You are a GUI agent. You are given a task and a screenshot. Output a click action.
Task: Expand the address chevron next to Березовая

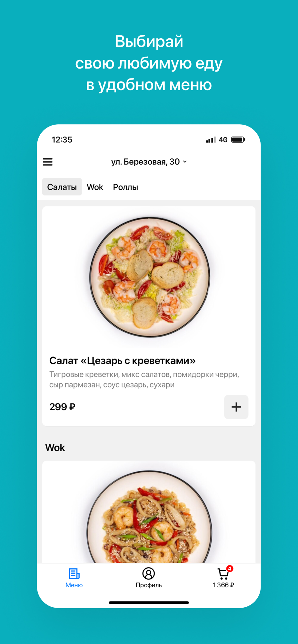(x=185, y=162)
